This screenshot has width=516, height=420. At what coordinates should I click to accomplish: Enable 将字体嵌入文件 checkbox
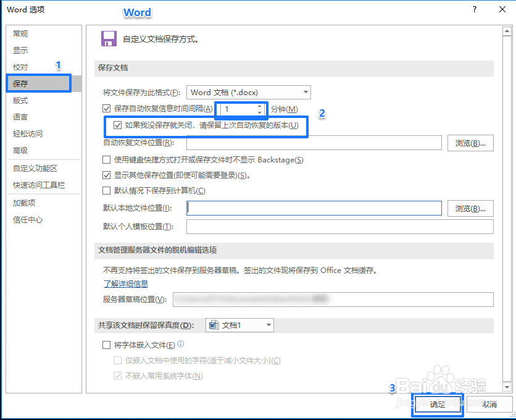click(106, 345)
